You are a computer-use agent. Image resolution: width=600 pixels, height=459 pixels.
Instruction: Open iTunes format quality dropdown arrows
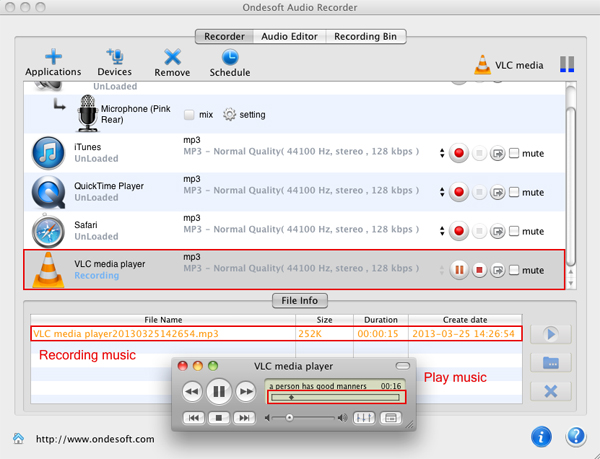[x=441, y=153]
